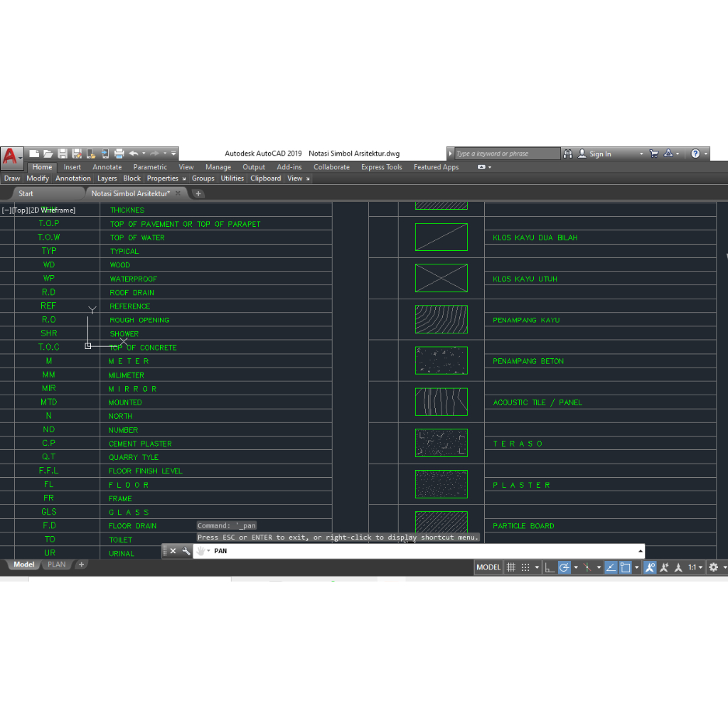The width and height of the screenshot is (728, 728).
Task: Click the Help question mark icon
Action: (x=695, y=154)
